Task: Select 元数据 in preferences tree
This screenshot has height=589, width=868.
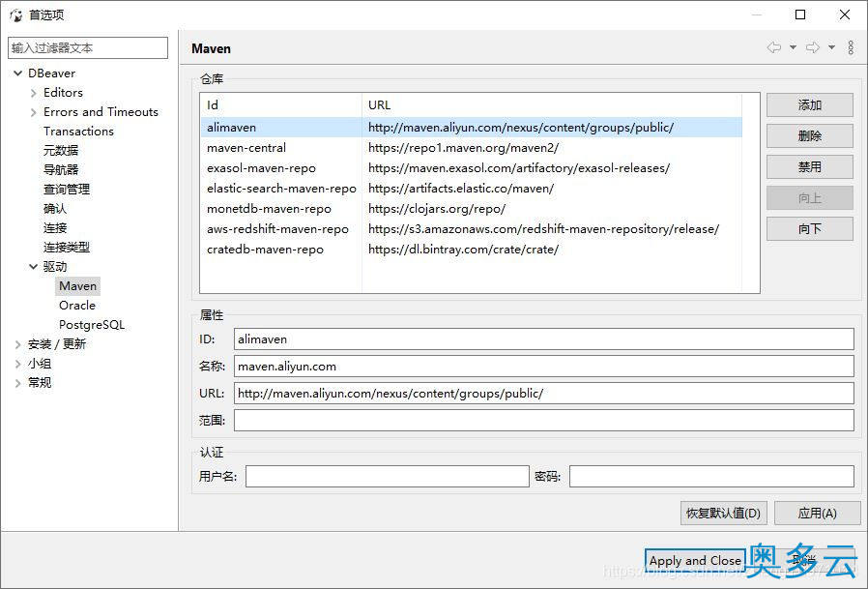Action: click(x=61, y=151)
